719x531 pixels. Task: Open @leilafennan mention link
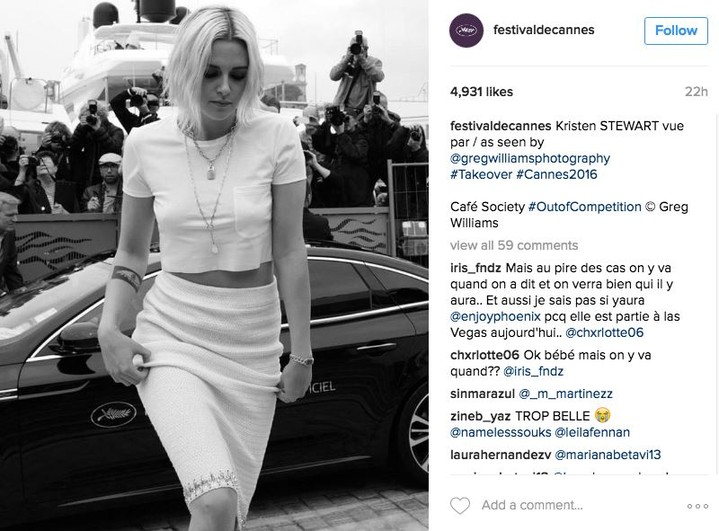click(592, 432)
